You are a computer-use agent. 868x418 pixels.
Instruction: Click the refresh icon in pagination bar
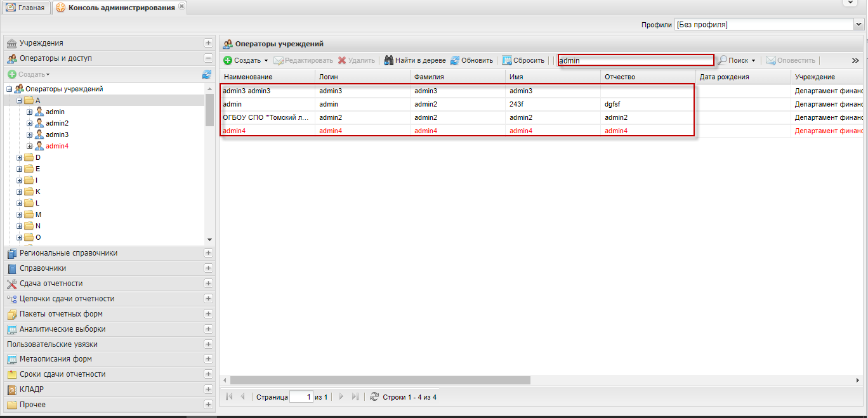point(374,396)
